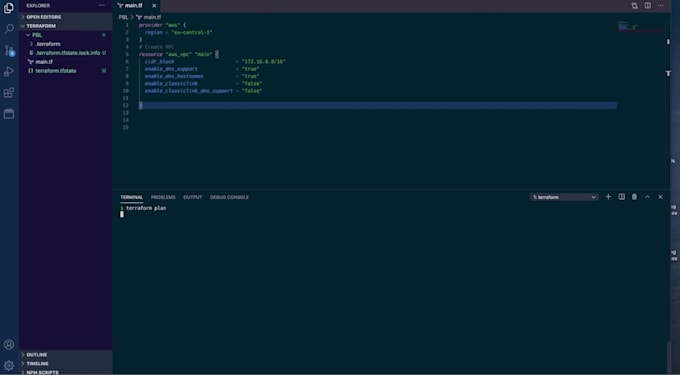Viewport: 680px width, 375px height.
Task: Collapse the TERRAFORM workspace section
Action: click(x=65, y=26)
